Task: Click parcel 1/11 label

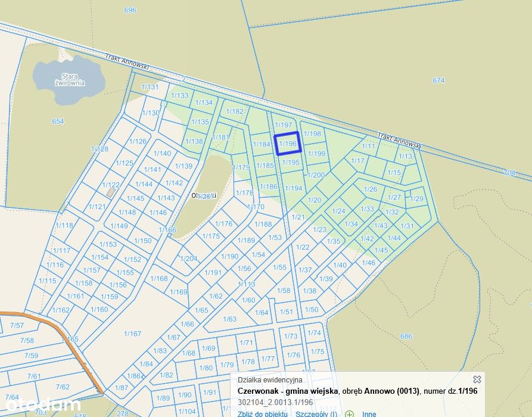Action: click(368, 146)
